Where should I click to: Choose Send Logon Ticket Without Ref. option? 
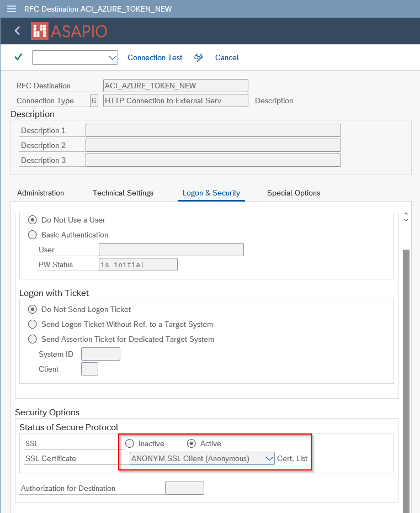click(33, 324)
